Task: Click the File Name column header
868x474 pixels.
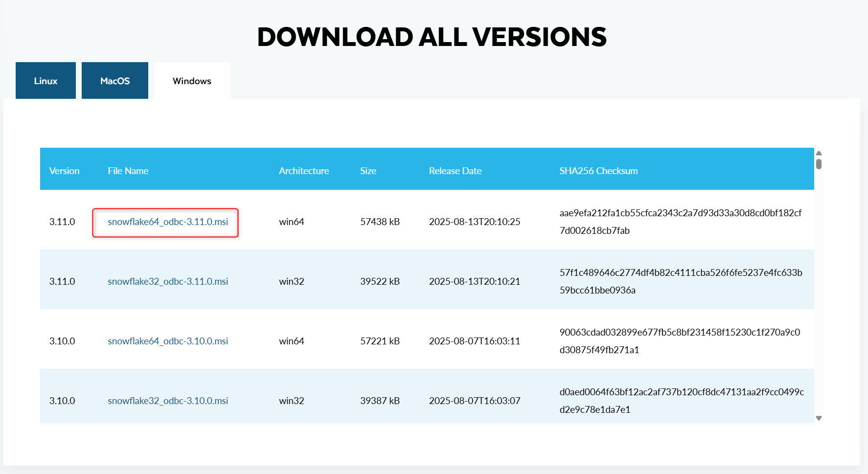Action: [128, 171]
